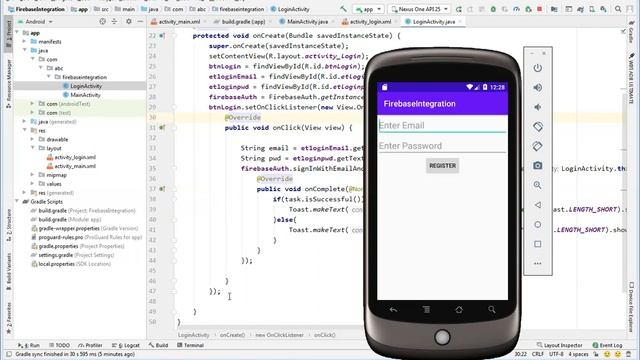Click the REGISTER button in the emulator
This screenshot has height=360, width=640.
click(442, 166)
